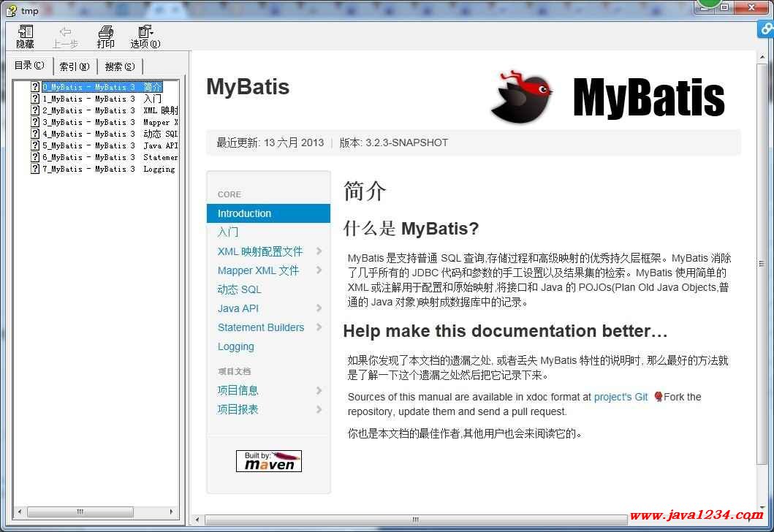Open the 项目报表 sidebar link
The width and height of the screenshot is (774, 532).
click(238, 409)
